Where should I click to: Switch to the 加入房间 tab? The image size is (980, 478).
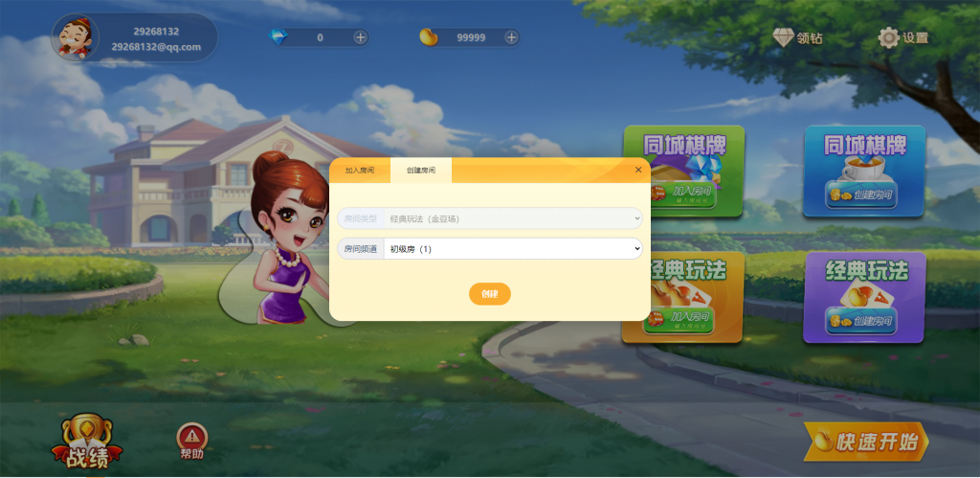point(360,171)
